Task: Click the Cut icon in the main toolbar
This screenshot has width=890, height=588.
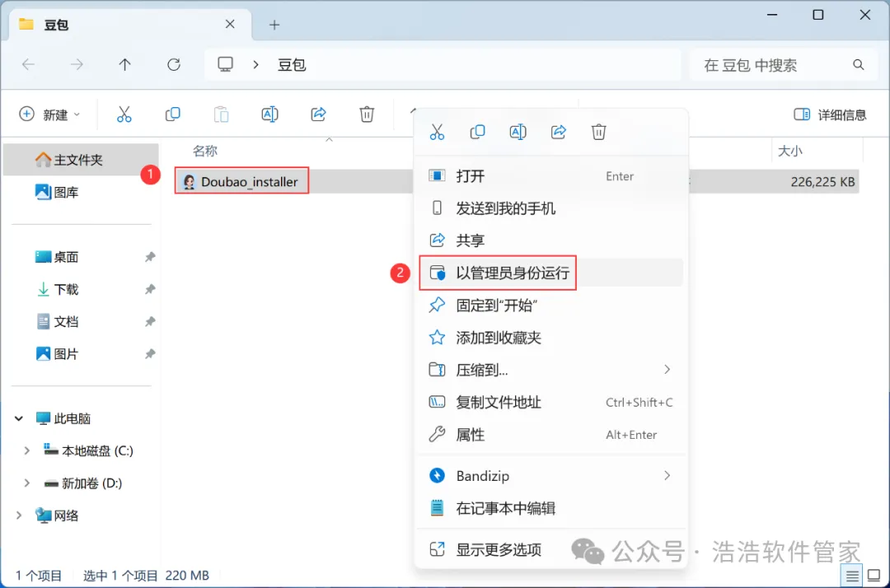Action: pos(124,114)
